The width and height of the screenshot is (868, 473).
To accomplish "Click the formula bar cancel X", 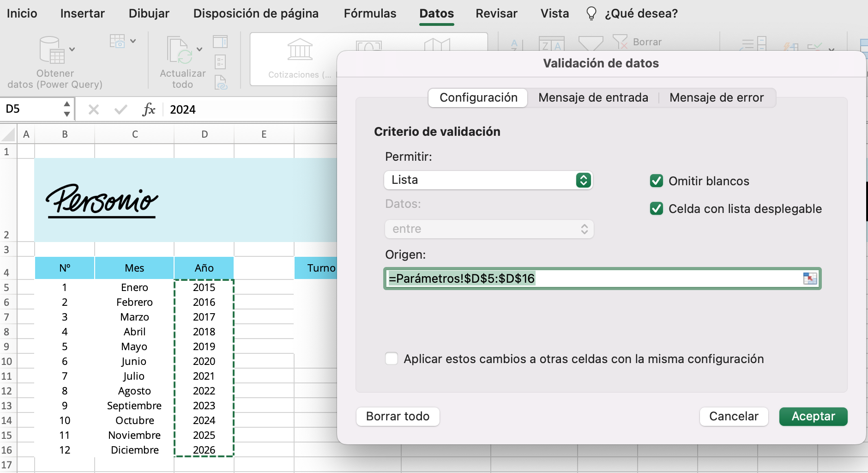I will click(94, 109).
